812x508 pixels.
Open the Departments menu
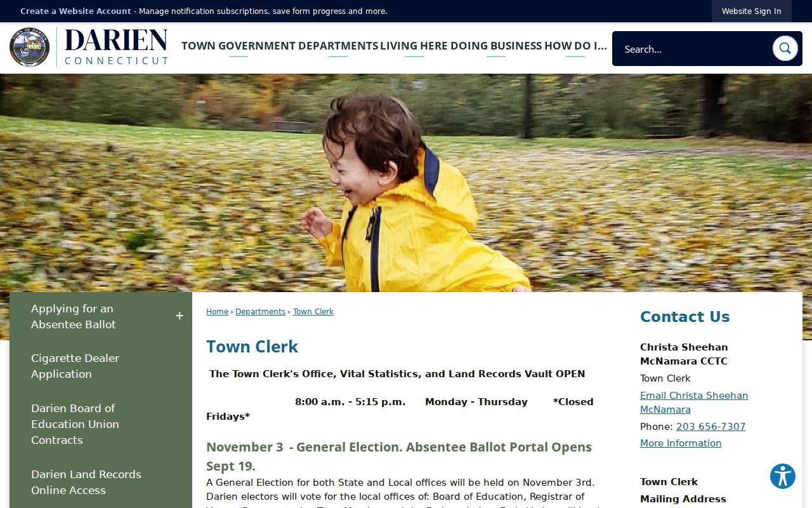[338, 46]
